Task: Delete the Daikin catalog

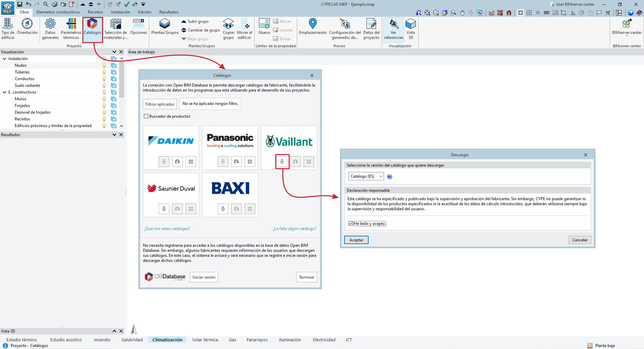Action: [191, 162]
